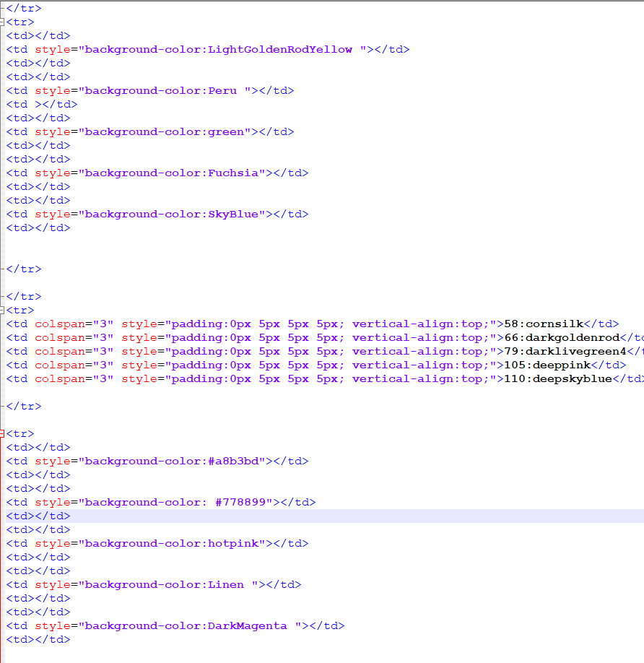Screen dimensions: 644x663
Task: Click the SkyBlue background-color line
Action: coord(157,214)
